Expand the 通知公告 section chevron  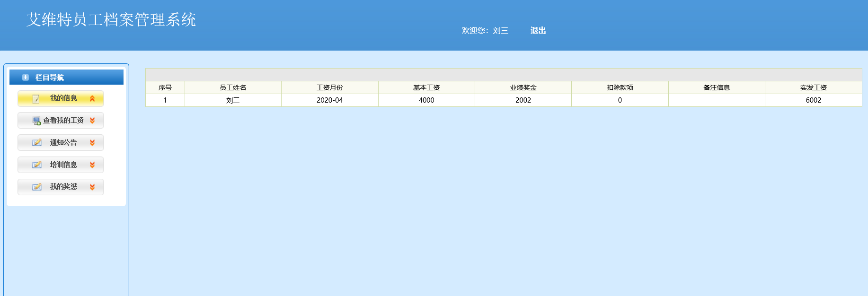coord(92,143)
